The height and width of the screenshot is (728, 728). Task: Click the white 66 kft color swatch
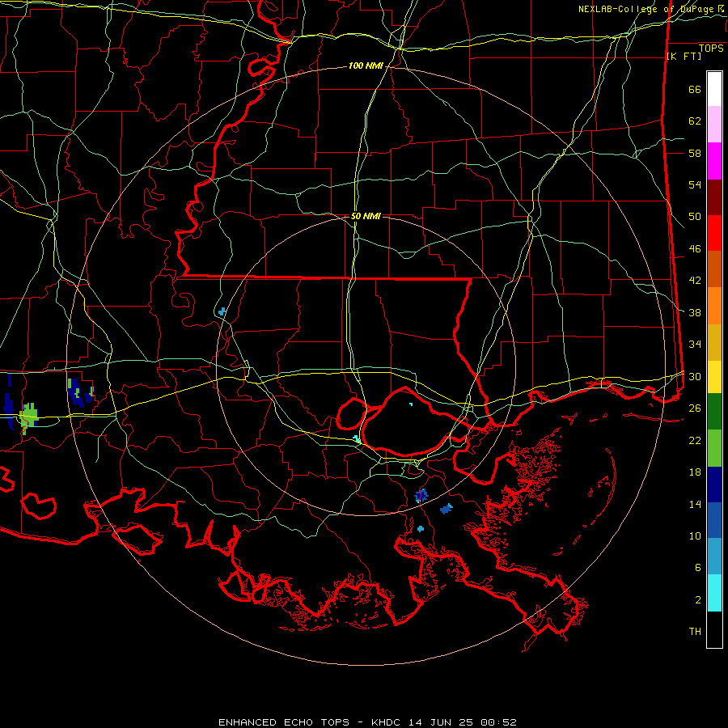coord(714,89)
